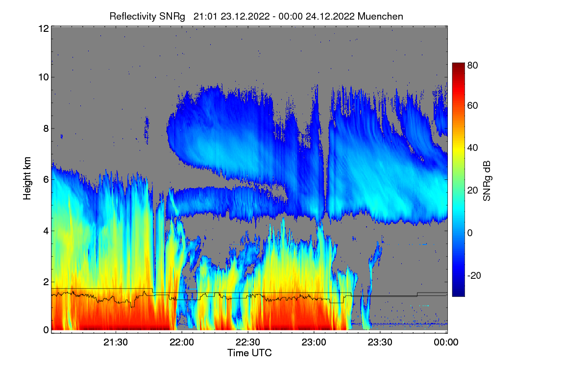Click the 21:30 time tick label
The width and height of the screenshot is (588, 392).
116,343
